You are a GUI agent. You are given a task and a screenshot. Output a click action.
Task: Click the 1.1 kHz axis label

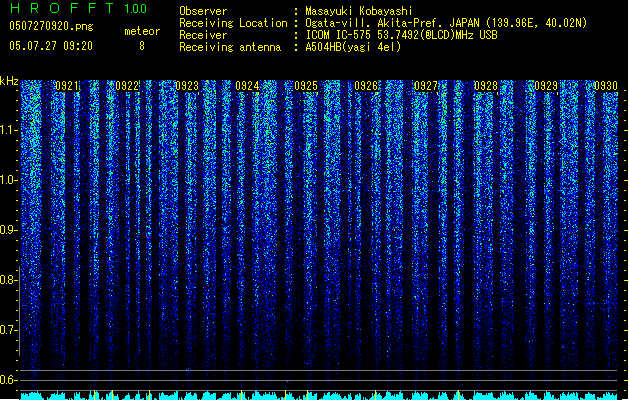pos(8,130)
